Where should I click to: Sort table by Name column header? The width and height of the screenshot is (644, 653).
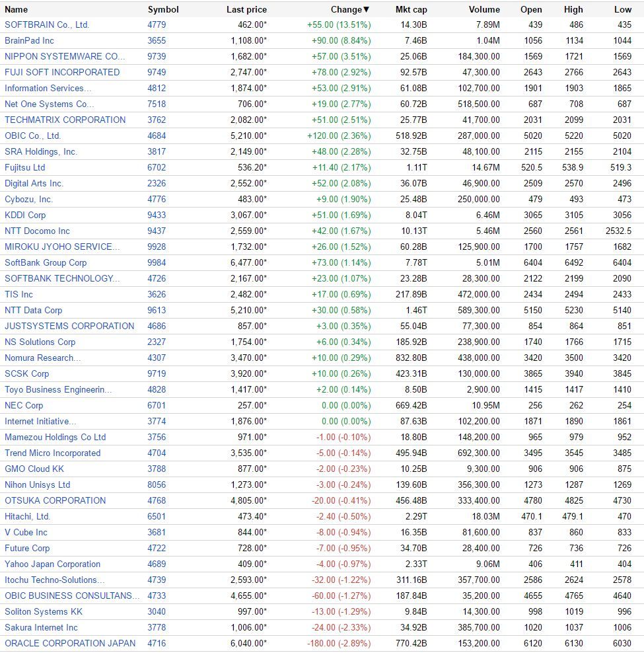point(17,9)
